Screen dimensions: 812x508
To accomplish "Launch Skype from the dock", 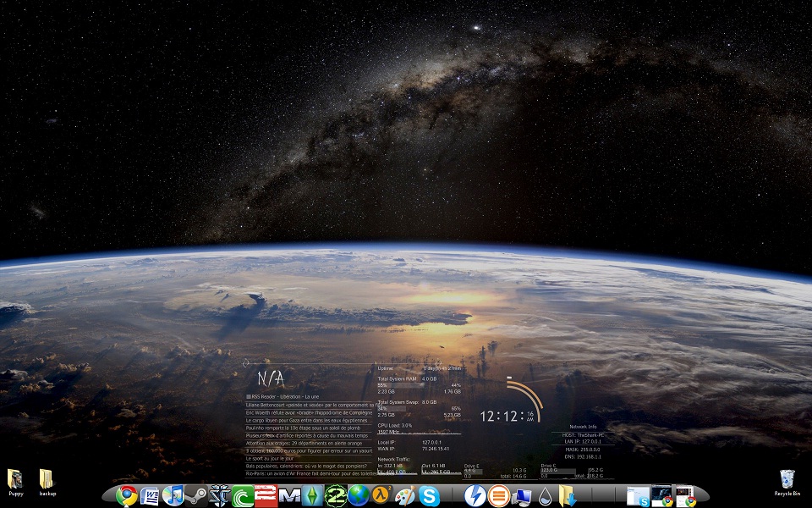I will point(429,496).
